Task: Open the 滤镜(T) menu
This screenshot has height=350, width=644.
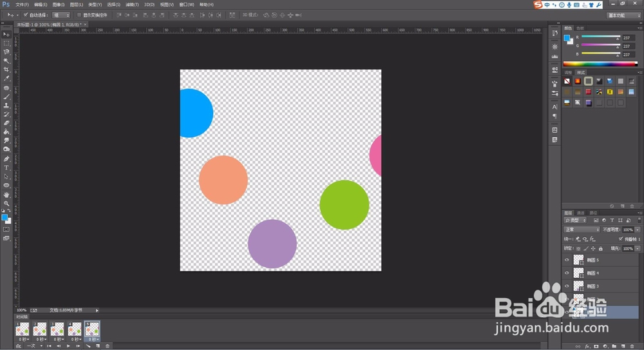Action: (x=132, y=5)
